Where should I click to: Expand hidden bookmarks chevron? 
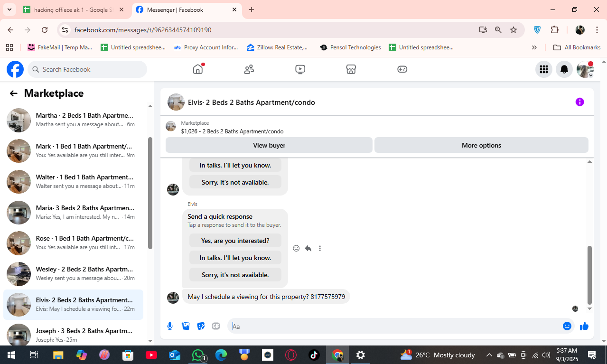pos(534,47)
